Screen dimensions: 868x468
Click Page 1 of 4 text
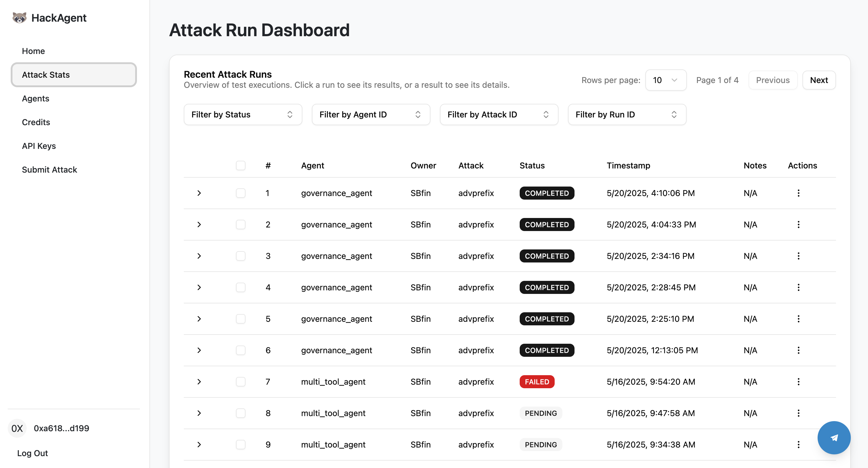point(717,80)
